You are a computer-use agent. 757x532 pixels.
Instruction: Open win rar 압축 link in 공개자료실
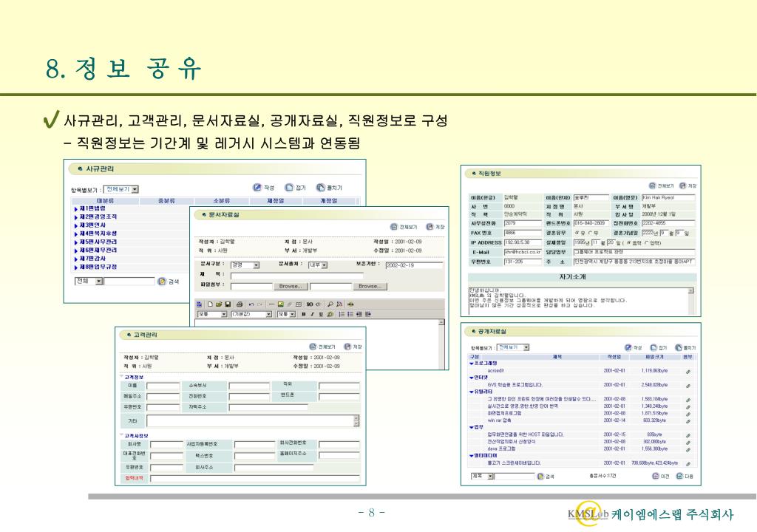point(498,420)
